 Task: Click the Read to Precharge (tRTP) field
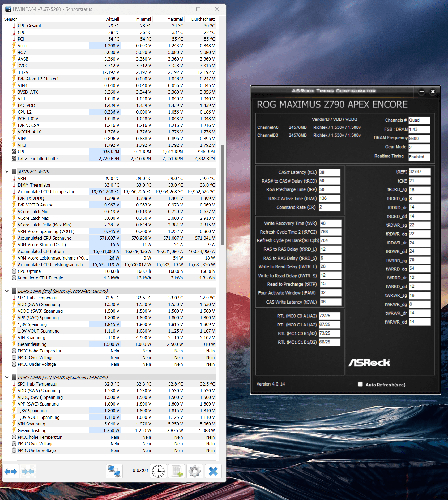pos(331,284)
